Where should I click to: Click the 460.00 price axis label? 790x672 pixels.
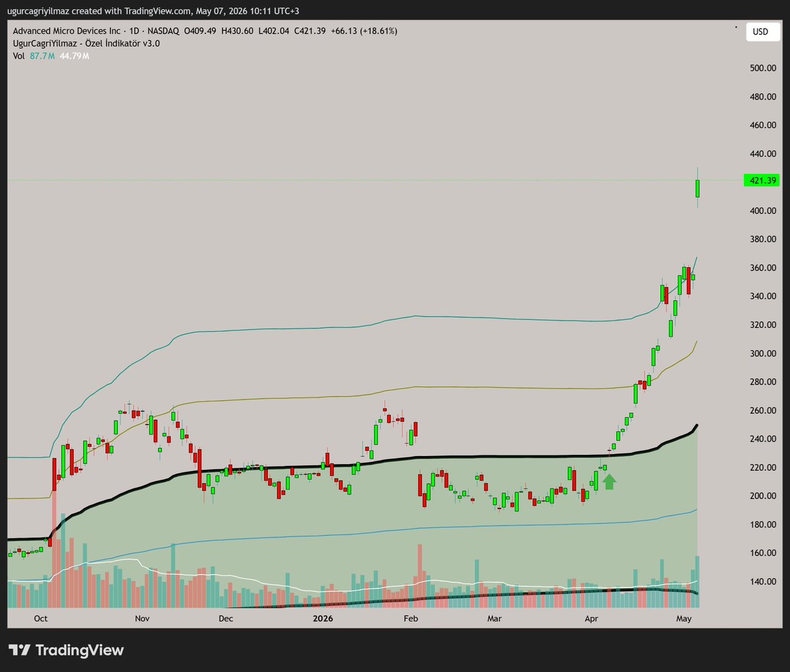(x=763, y=125)
